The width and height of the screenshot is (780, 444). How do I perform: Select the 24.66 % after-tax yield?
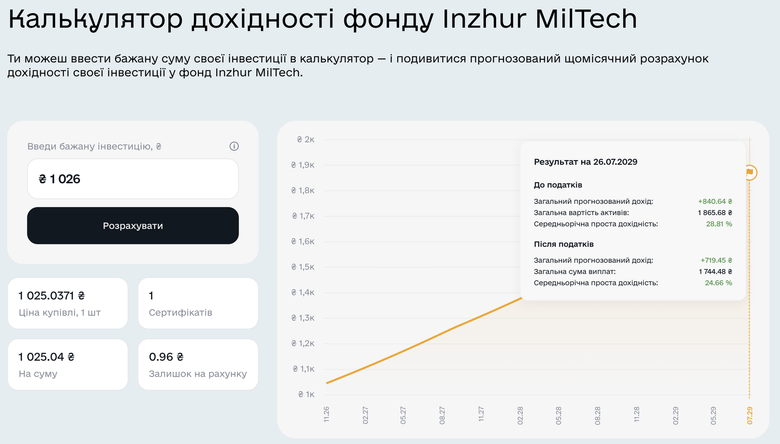[718, 283]
